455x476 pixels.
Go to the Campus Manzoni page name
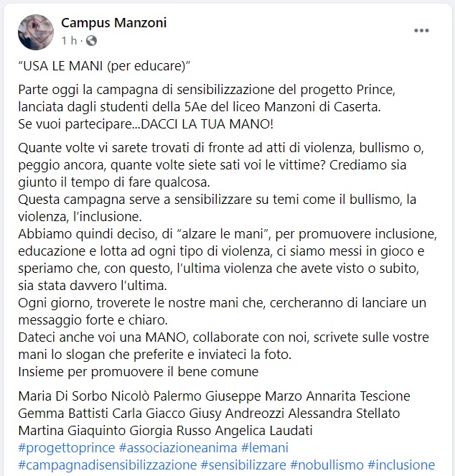(x=113, y=23)
